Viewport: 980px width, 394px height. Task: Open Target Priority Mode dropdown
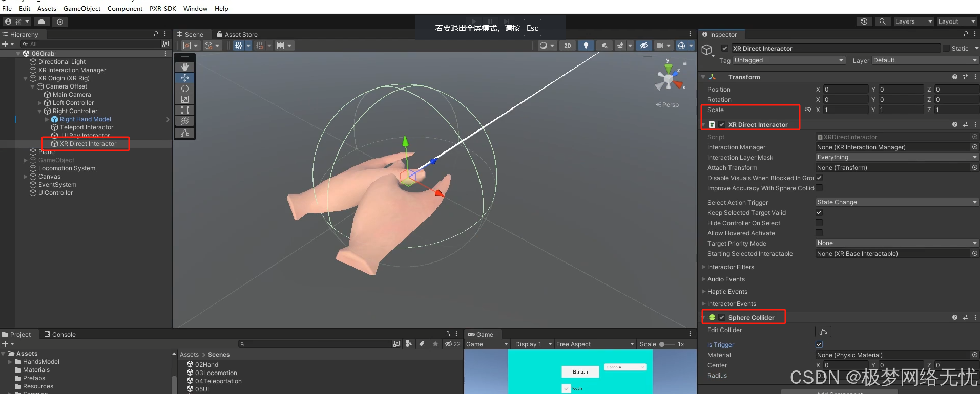[x=897, y=243]
